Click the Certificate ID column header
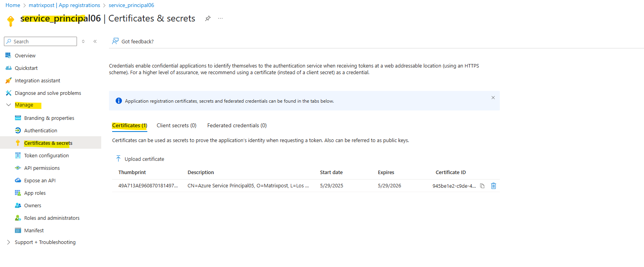Viewport: 644px width, 267px height. pos(451,172)
